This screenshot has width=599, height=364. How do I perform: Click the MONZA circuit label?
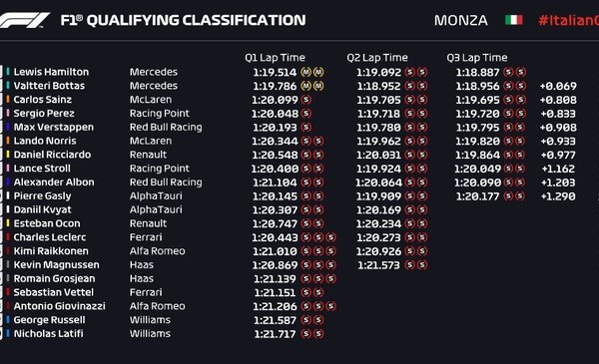tap(460, 20)
